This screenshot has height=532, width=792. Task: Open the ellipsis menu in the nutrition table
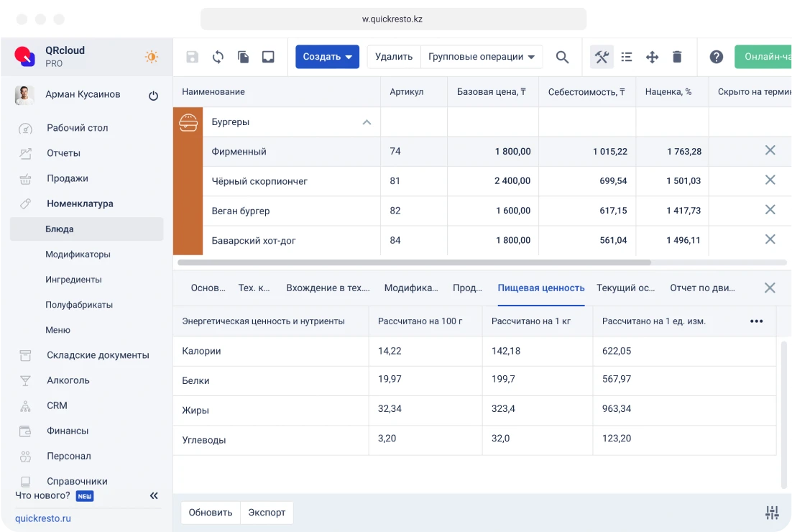tap(756, 321)
